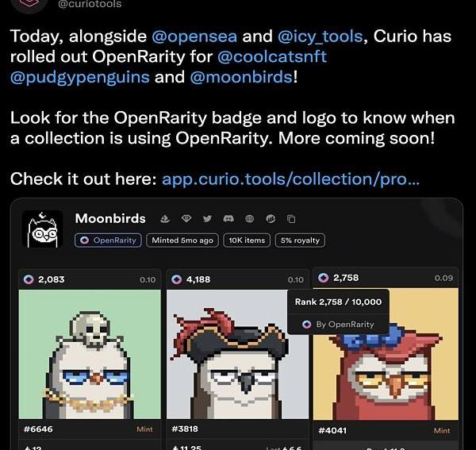Screen dimensions: 476x450
Task: Click the OpenRarity badge
Action: point(108,240)
